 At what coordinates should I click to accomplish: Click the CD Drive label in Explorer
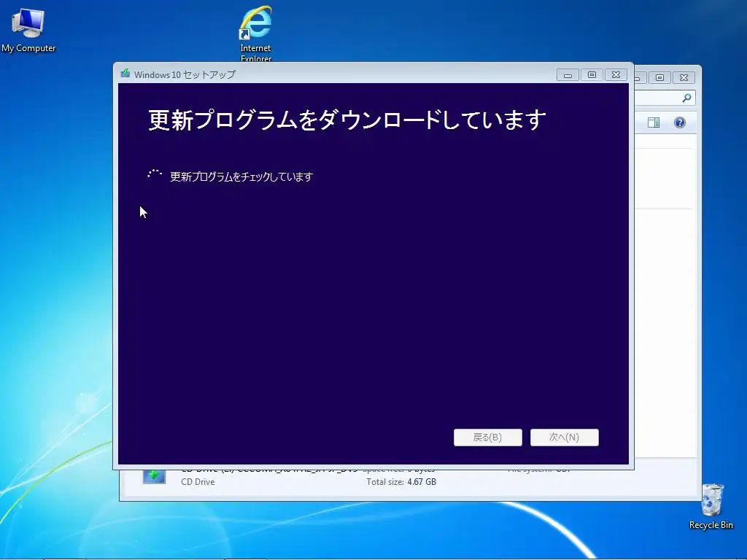[x=198, y=482]
